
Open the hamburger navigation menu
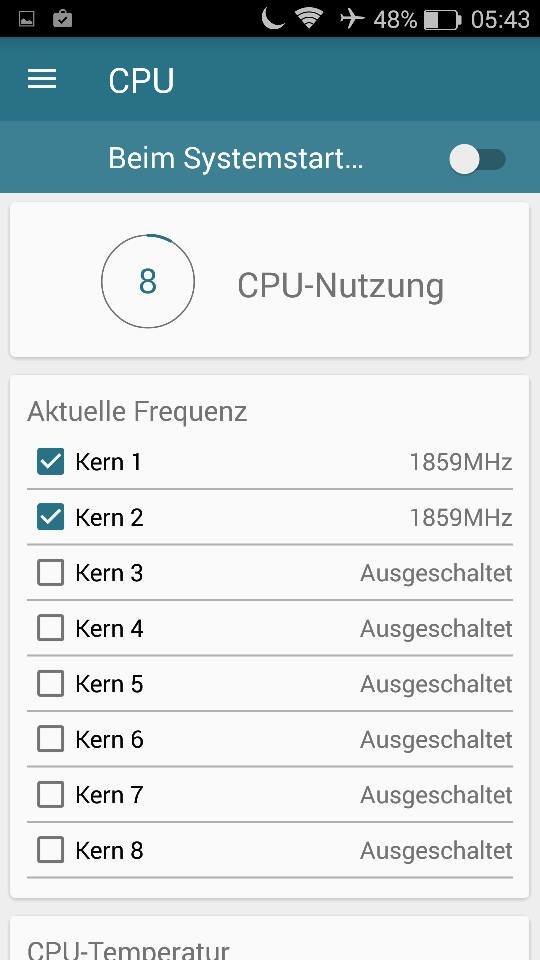point(42,79)
